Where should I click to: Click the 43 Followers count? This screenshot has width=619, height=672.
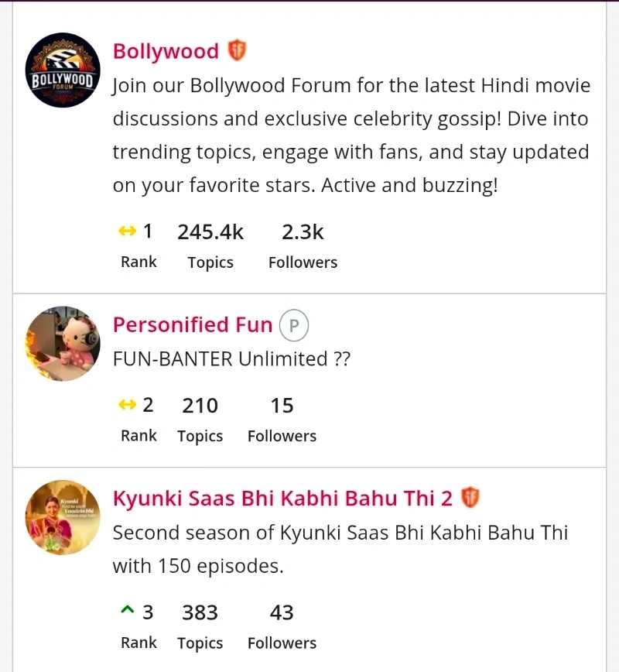pyautogui.click(x=282, y=612)
